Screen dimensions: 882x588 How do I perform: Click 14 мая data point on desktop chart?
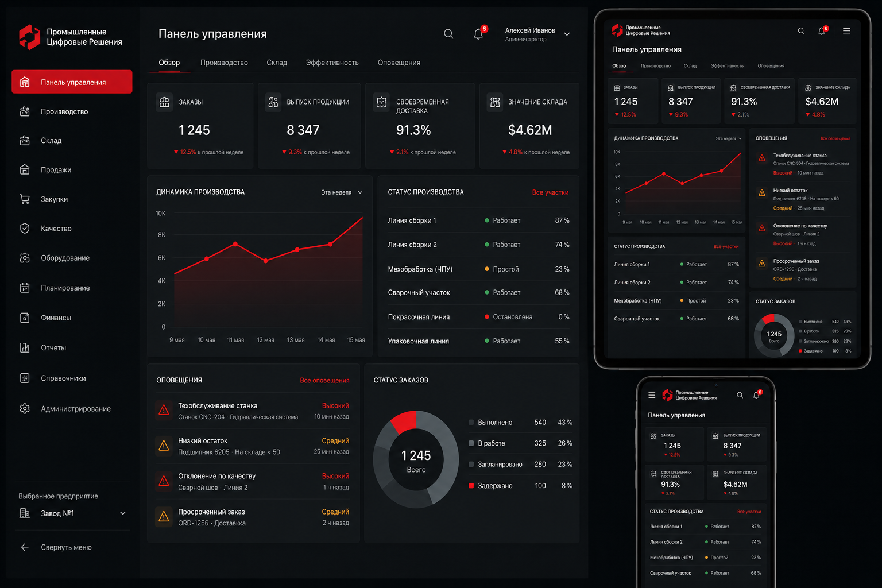point(330,244)
